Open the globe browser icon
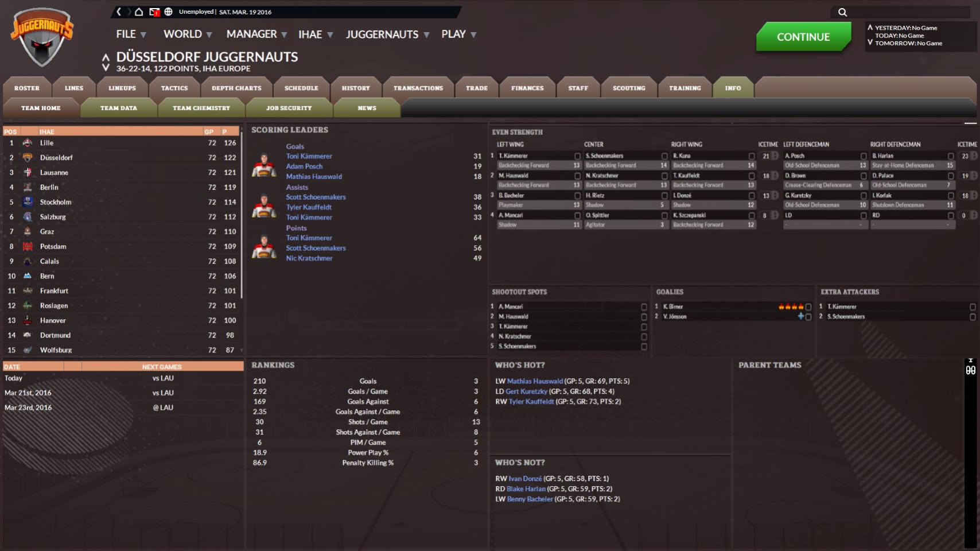 pos(169,11)
